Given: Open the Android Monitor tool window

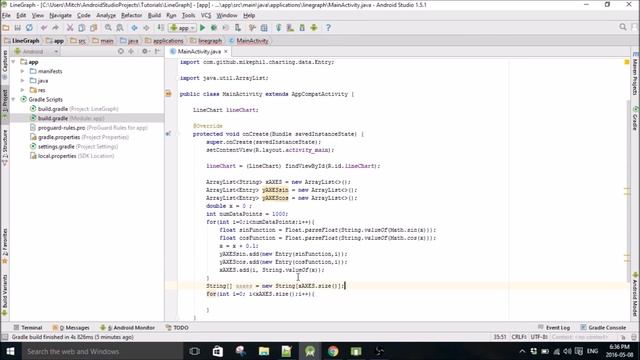Looking at the screenshot, I should click(127, 328).
